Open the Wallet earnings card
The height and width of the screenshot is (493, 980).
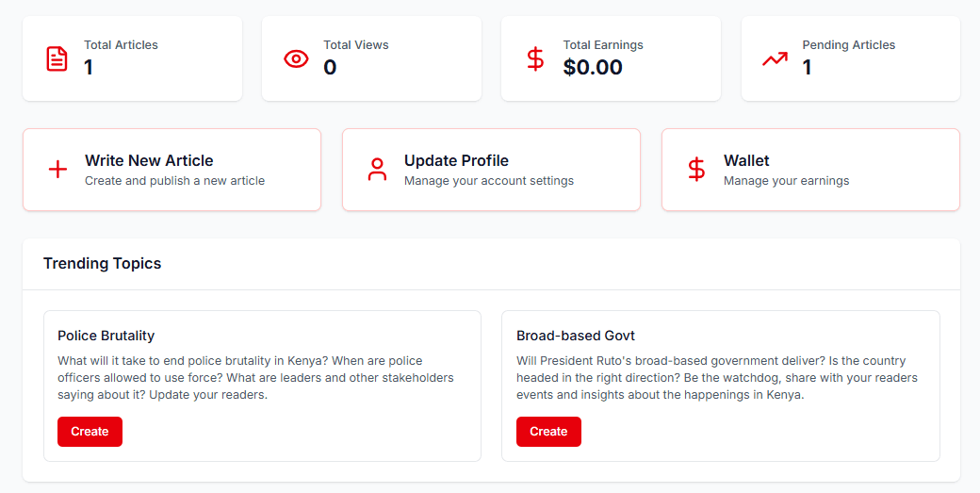coord(810,170)
